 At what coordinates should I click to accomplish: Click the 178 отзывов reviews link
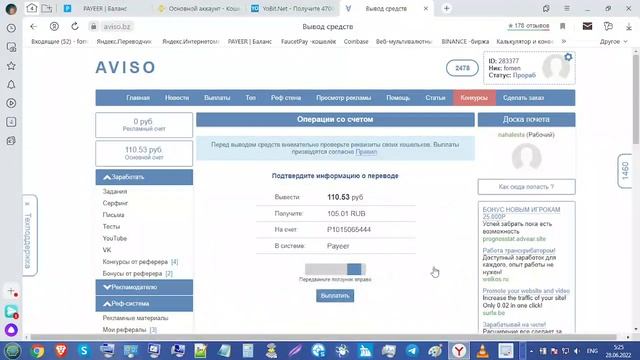tap(529, 26)
